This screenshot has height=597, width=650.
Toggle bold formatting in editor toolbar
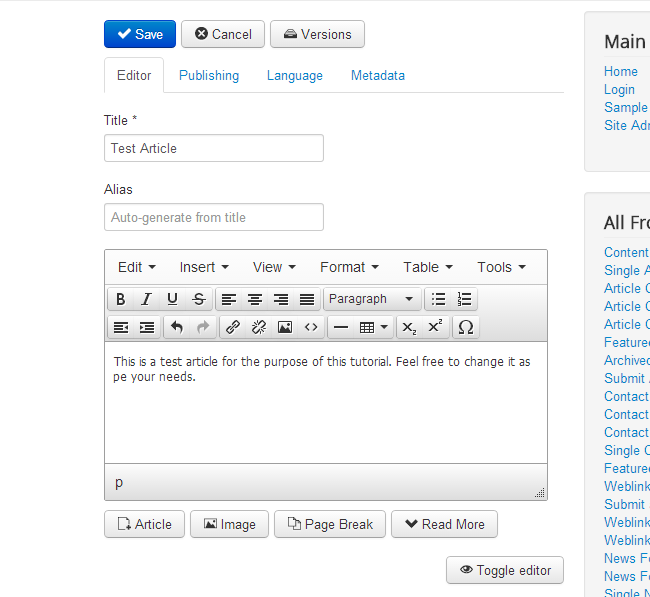click(x=121, y=299)
